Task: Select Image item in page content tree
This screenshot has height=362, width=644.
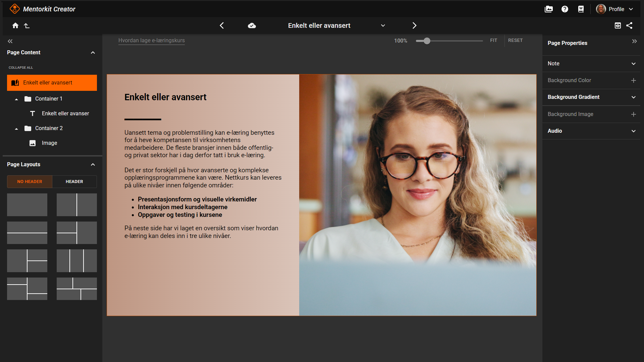Action: tap(49, 143)
